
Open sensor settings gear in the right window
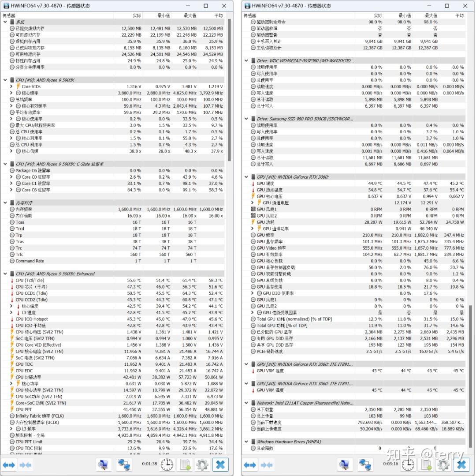[443, 465]
